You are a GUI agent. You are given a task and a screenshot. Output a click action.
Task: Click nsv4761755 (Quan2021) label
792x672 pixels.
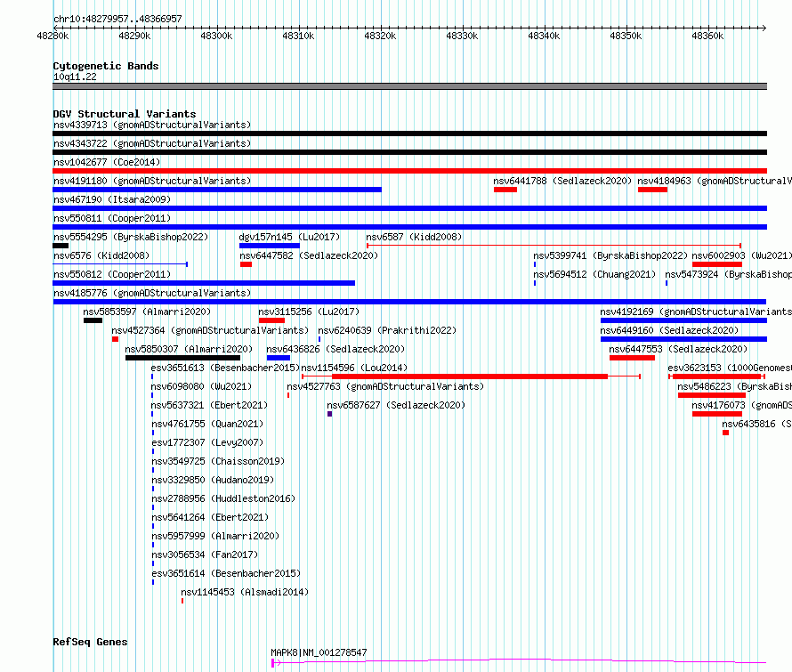click(207, 424)
